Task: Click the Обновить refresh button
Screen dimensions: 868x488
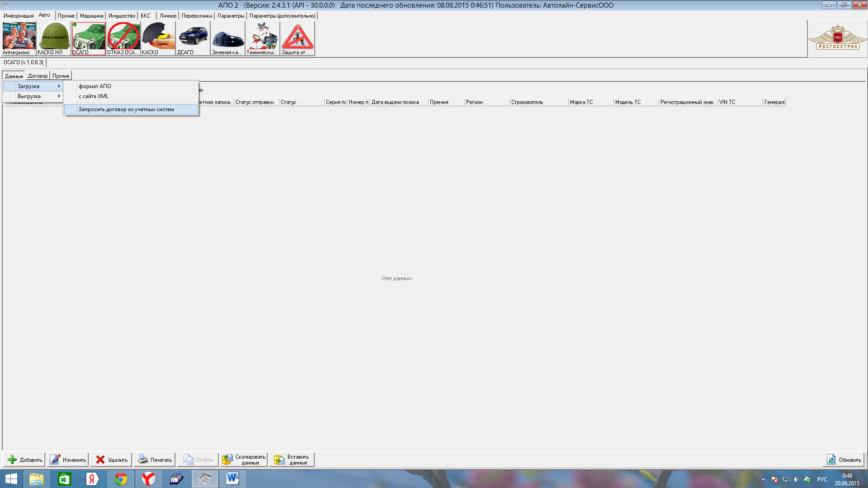Action: tap(844, 460)
